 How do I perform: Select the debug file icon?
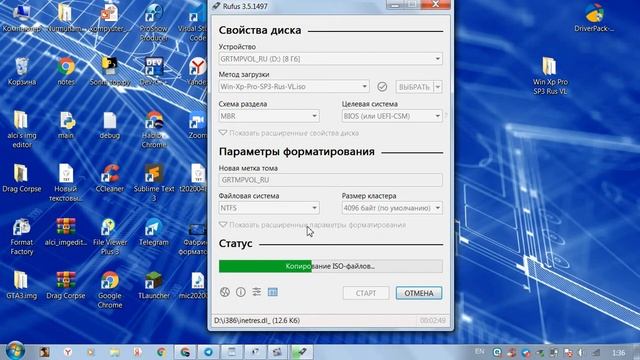[x=110, y=125]
